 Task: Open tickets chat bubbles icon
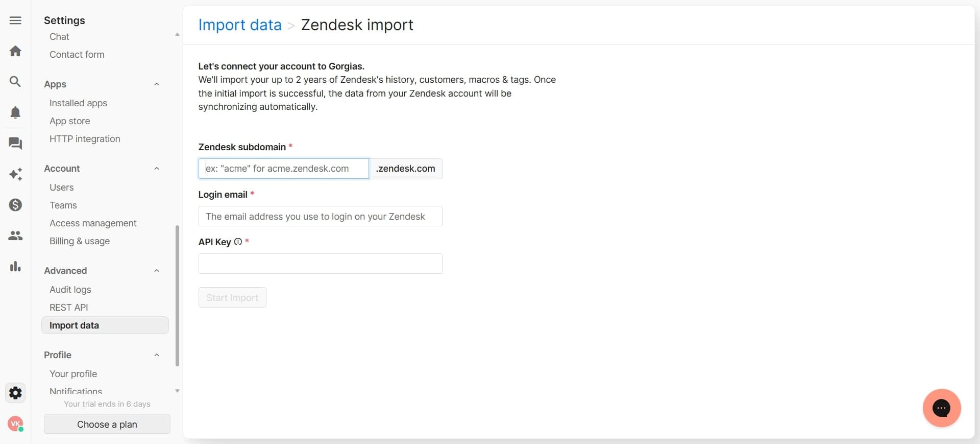point(15,144)
